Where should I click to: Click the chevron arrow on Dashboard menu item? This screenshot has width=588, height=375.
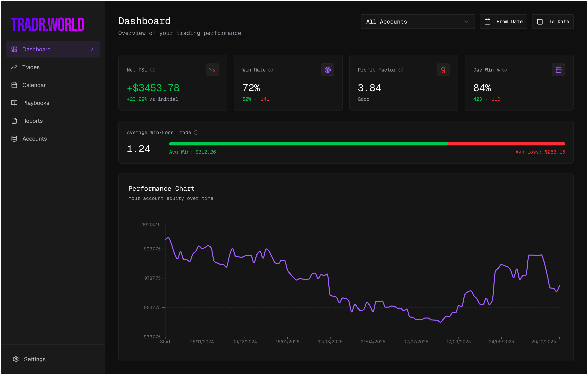click(92, 49)
